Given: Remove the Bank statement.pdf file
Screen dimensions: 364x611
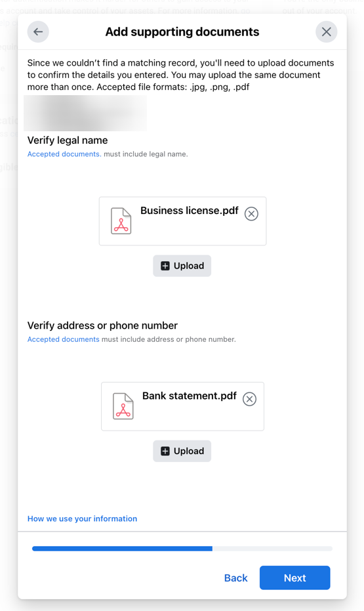Looking at the screenshot, I should [x=249, y=399].
